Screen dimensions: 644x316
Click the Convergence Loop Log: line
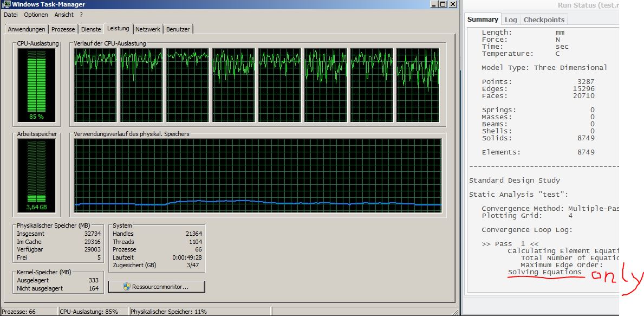point(527,230)
